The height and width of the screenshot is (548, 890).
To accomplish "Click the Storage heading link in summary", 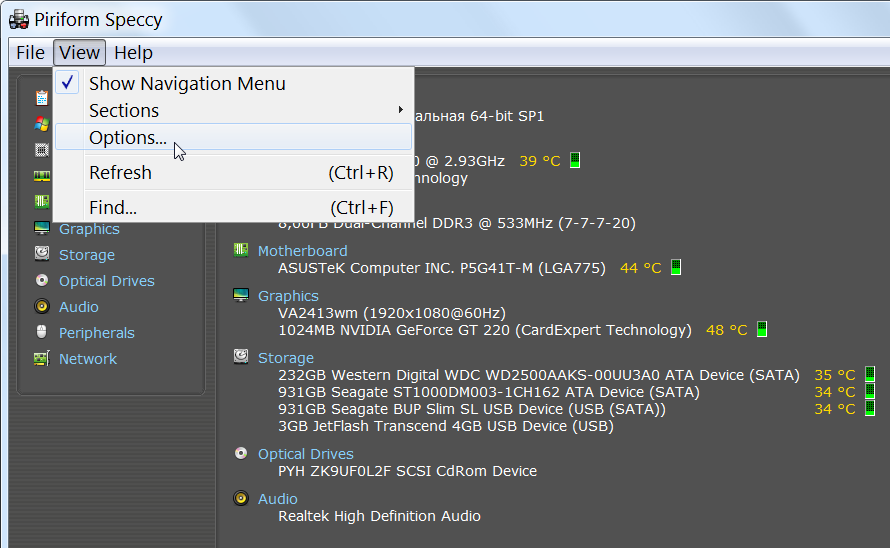I will (286, 358).
